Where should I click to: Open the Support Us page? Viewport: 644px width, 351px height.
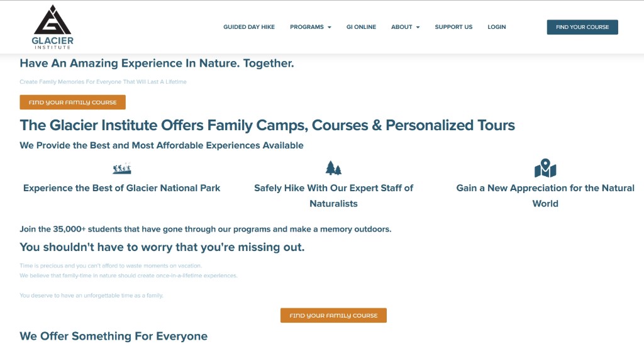pos(453,26)
